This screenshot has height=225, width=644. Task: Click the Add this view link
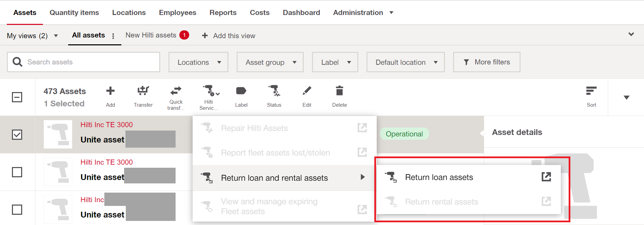tap(234, 36)
